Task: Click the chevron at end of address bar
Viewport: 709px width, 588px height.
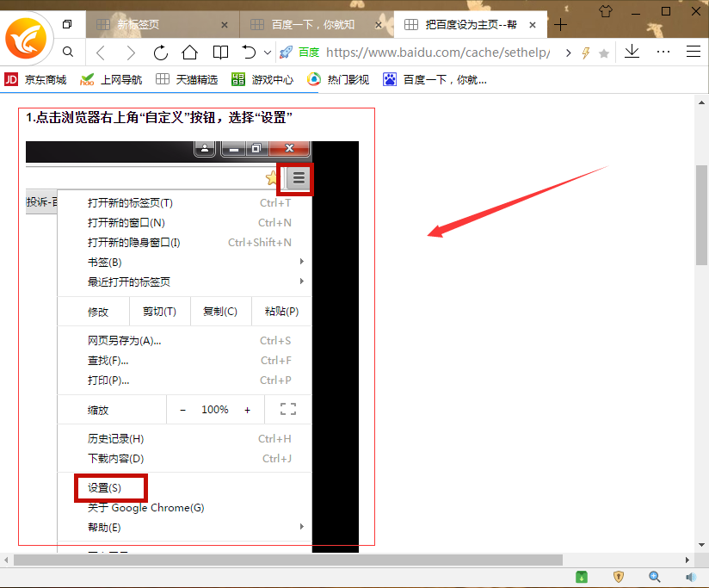Action: 568,53
